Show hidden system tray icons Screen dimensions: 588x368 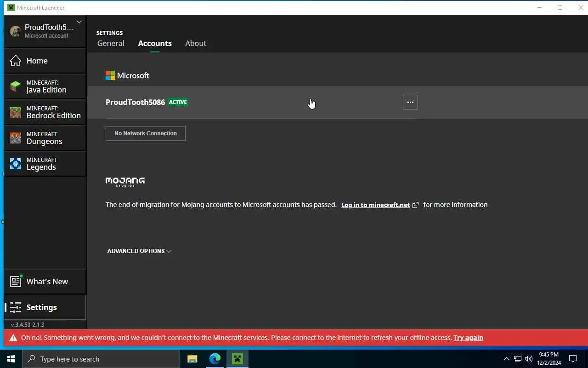point(507,359)
